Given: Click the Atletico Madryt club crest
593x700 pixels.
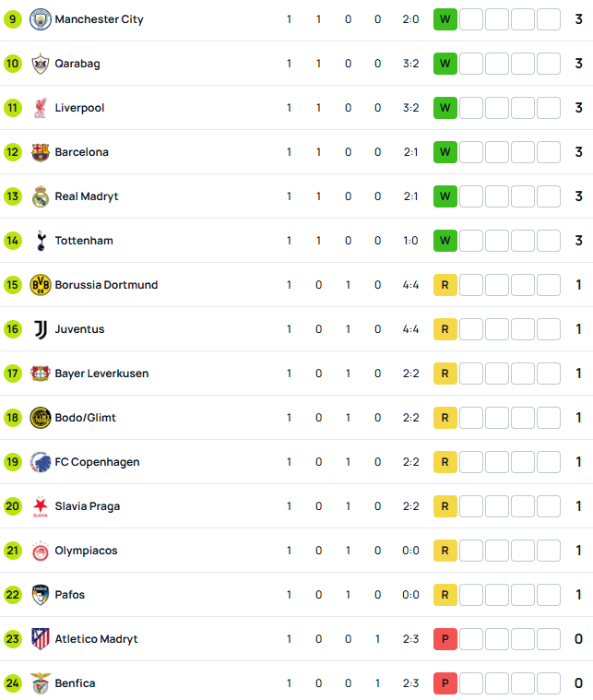Looking at the screenshot, I should point(41,639).
